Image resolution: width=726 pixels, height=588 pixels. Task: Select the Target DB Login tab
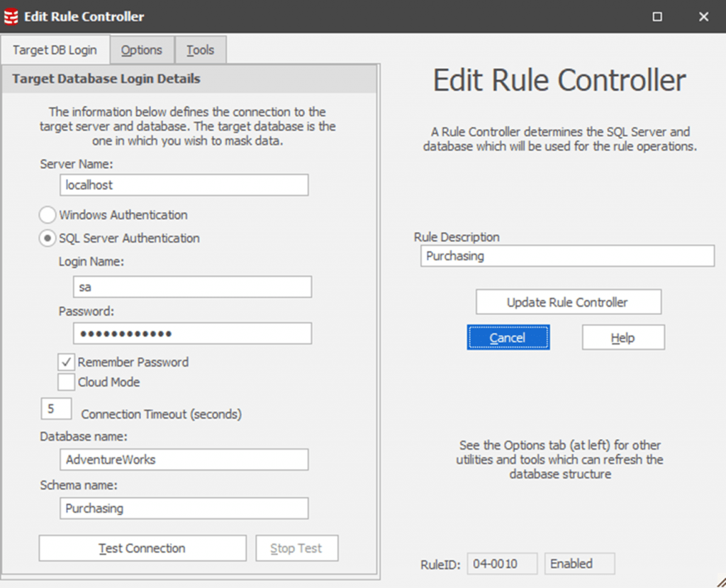[x=55, y=50]
